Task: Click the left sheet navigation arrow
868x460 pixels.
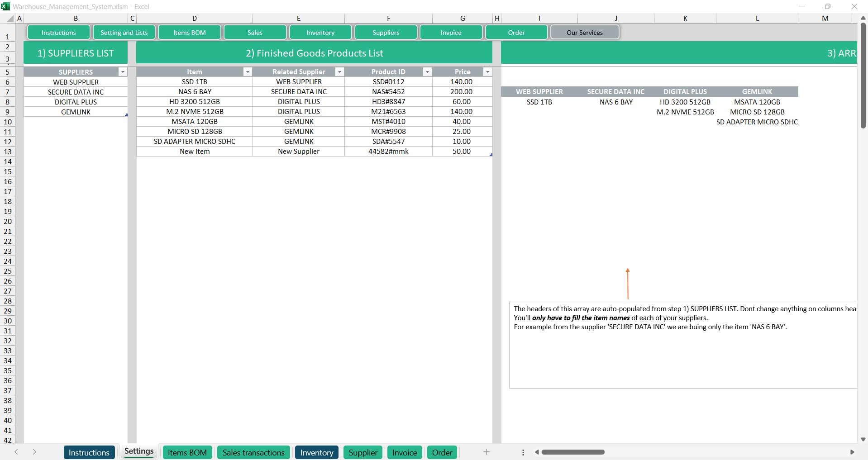Action: [x=17, y=452]
